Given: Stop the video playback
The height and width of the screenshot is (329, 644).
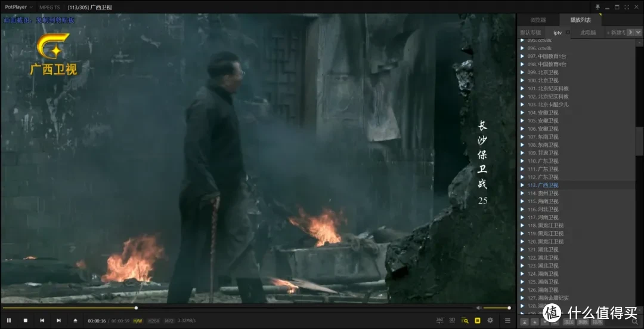Looking at the screenshot, I should coord(26,321).
